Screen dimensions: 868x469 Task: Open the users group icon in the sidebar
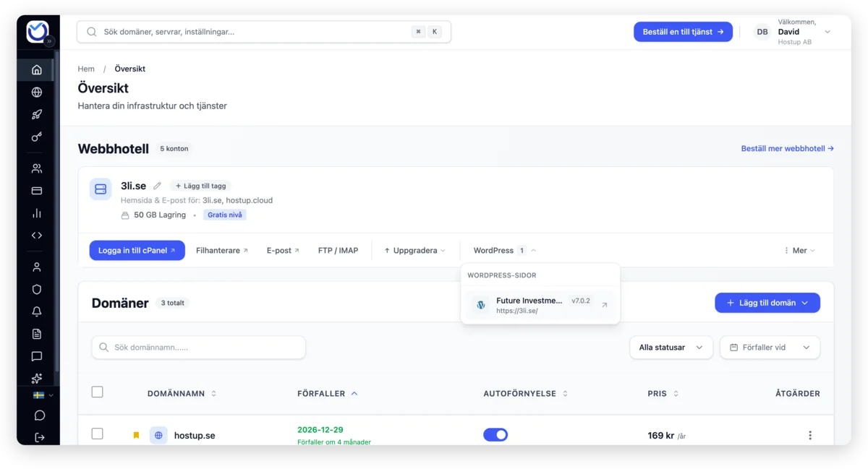pos(37,168)
